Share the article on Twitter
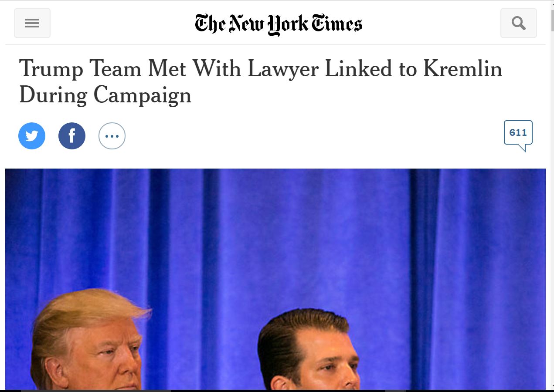554x392 pixels. (32, 136)
